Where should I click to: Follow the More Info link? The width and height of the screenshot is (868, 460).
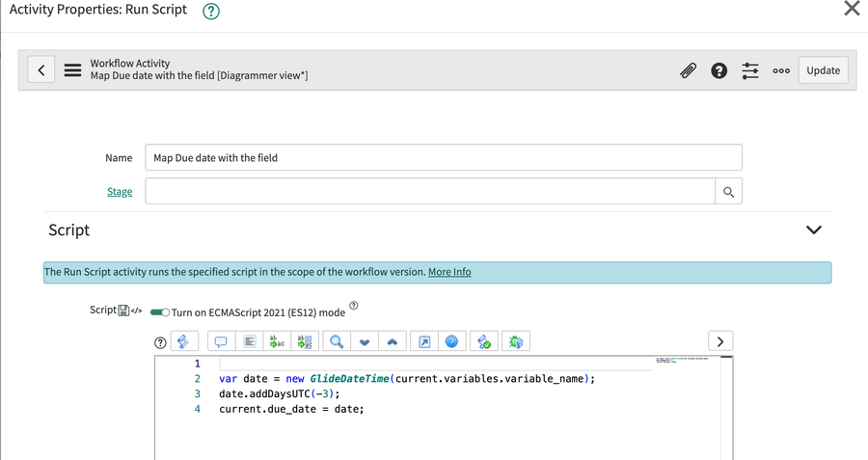449,272
